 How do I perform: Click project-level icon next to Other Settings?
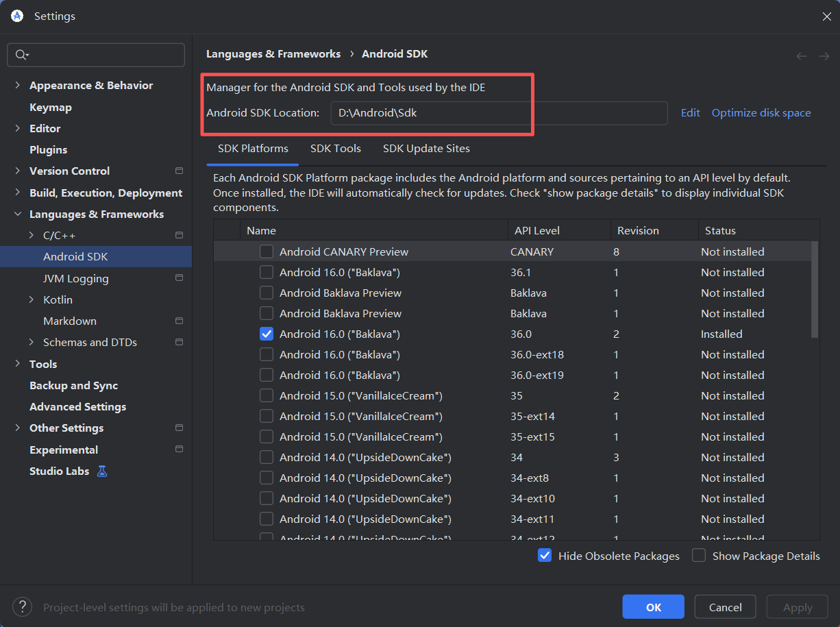pos(179,428)
